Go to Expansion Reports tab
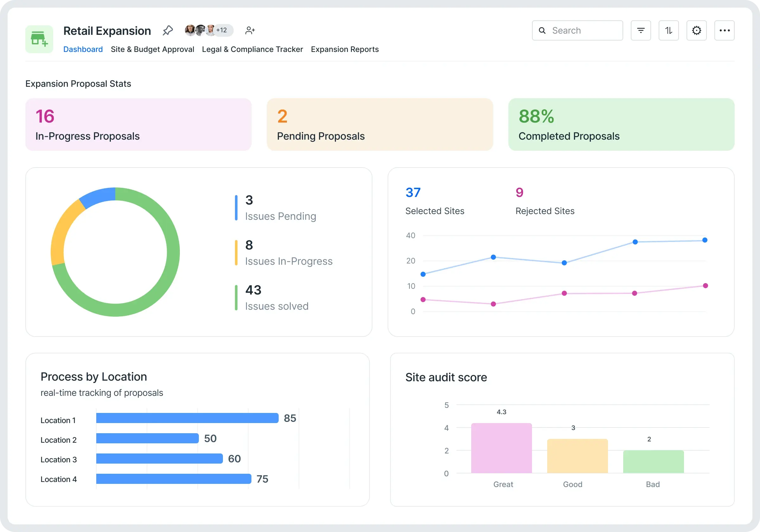The image size is (760, 532). 345,49
